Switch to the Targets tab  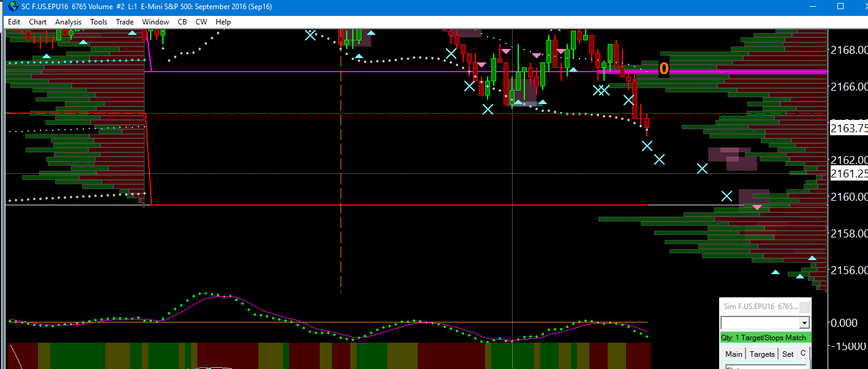(x=762, y=354)
